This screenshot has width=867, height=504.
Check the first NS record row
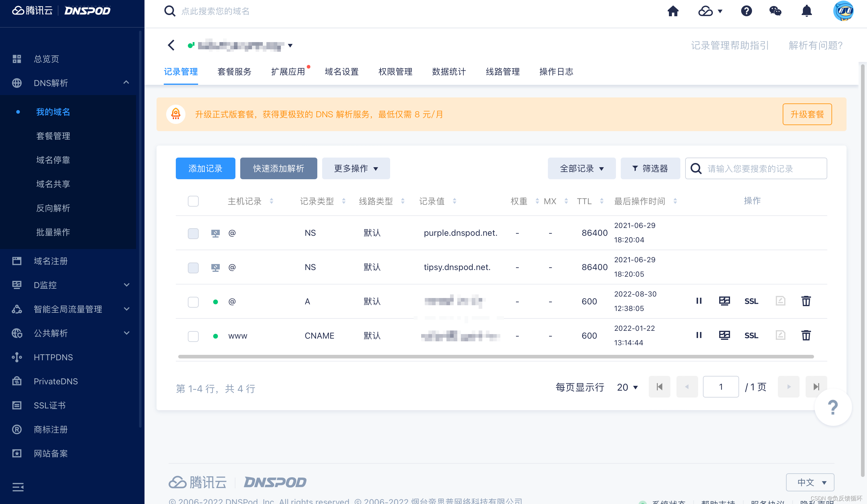(x=193, y=233)
